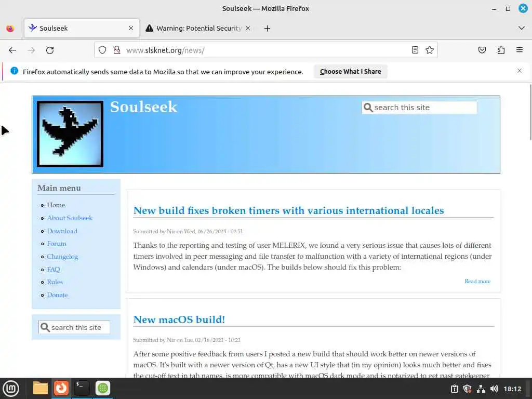Open the network connection tray icon
Viewport: 532px width, 399px height.
pos(481,389)
